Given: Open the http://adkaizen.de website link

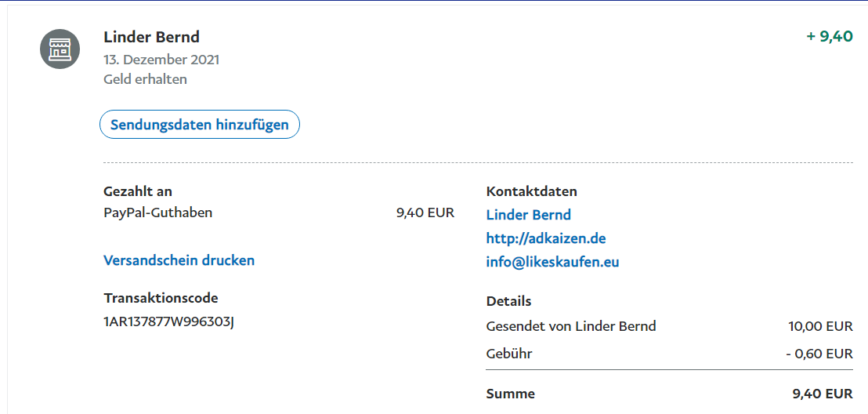Looking at the screenshot, I should [x=546, y=238].
